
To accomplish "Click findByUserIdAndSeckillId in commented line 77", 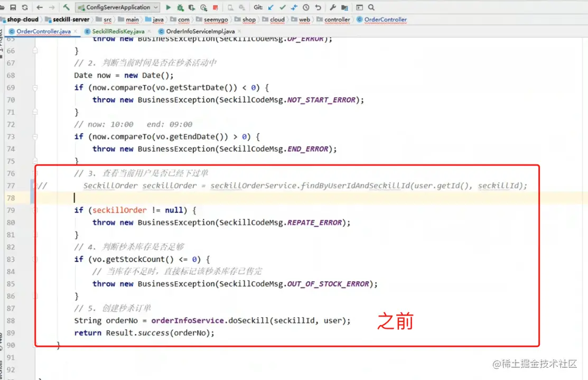I will pos(355,186).
